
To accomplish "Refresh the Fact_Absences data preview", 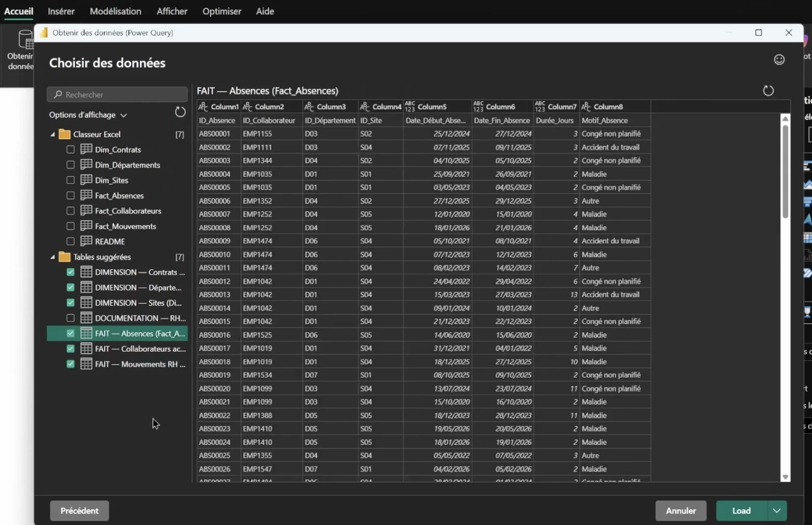I will click(x=768, y=91).
